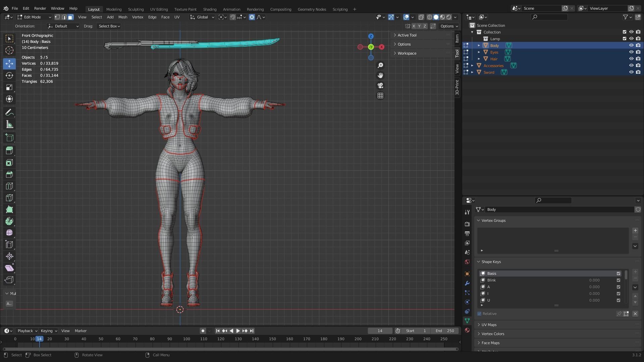Viewport: 644px width, 362px height.
Task: Toggle the Basis shape key checkbox
Action: tap(619, 274)
